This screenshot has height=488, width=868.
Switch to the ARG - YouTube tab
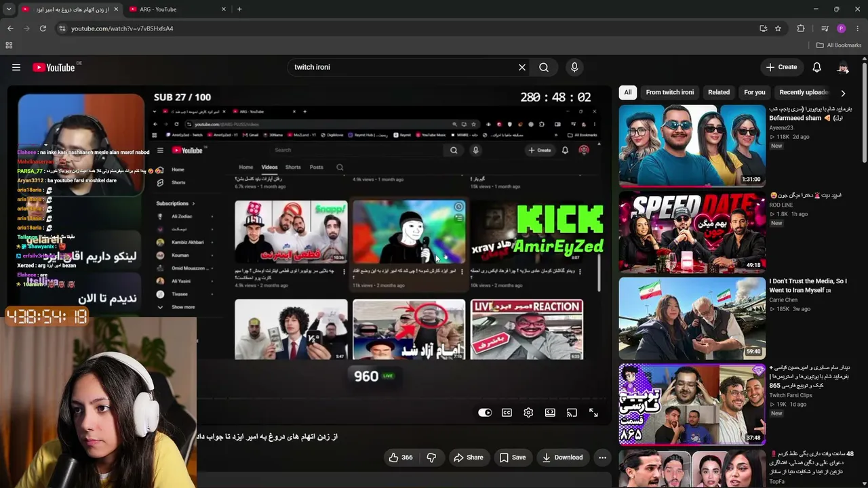click(178, 9)
